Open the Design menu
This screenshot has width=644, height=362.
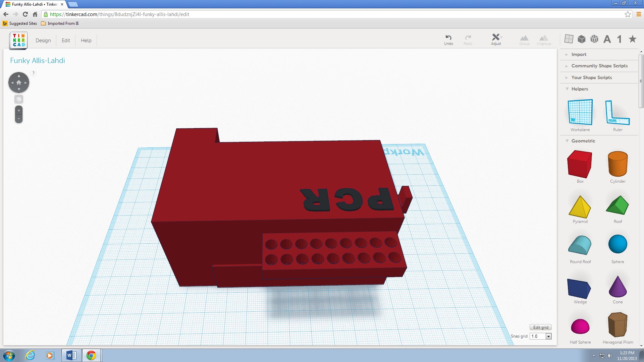click(x=43, y=41)
